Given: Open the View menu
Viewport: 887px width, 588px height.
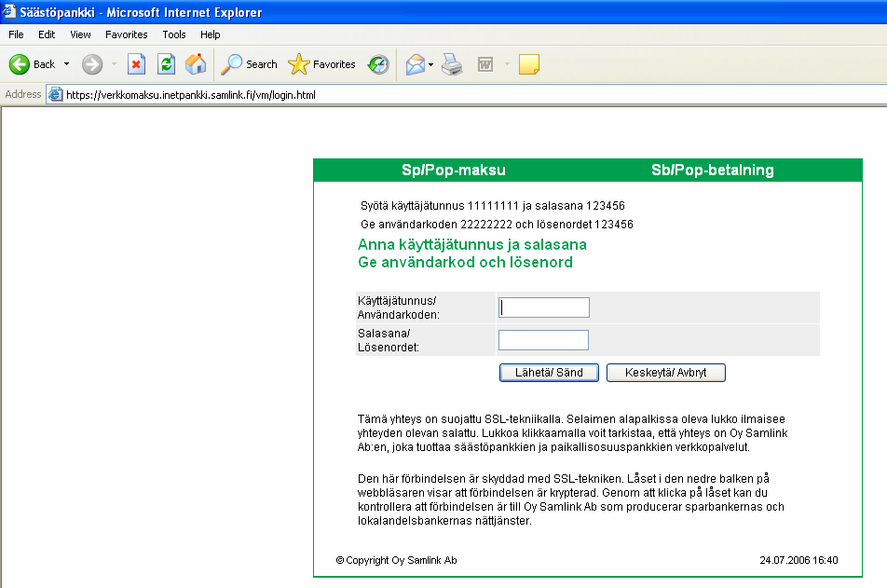Looking at the screenshot, I should 80,34.
